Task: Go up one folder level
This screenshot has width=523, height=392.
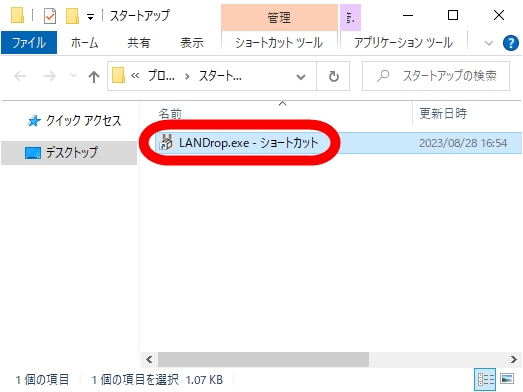Action: point(94,76)
